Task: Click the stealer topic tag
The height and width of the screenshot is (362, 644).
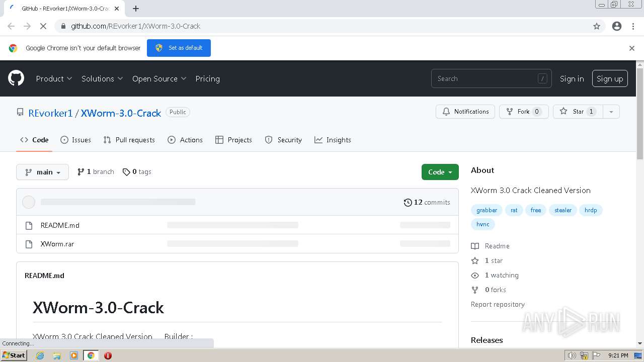Action: (x=563, y=210)
